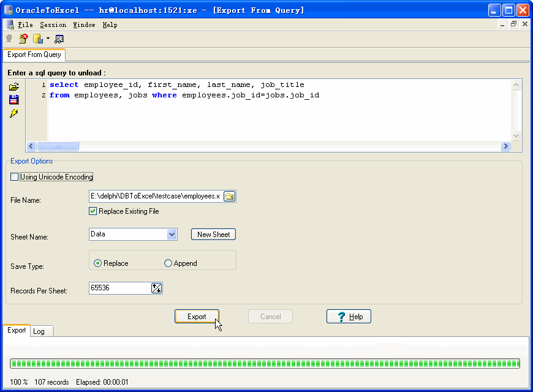
Task: Click the New Sheet button
Action: pyautogui.click(x=213, y=234)
